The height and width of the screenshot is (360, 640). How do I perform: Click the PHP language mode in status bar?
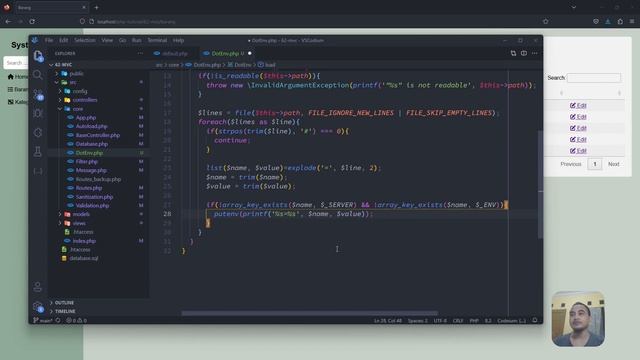(474, 320)
